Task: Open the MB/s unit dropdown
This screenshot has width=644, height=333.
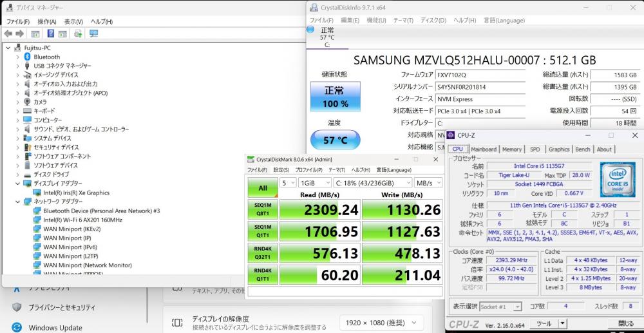Action: pos(428,183)
